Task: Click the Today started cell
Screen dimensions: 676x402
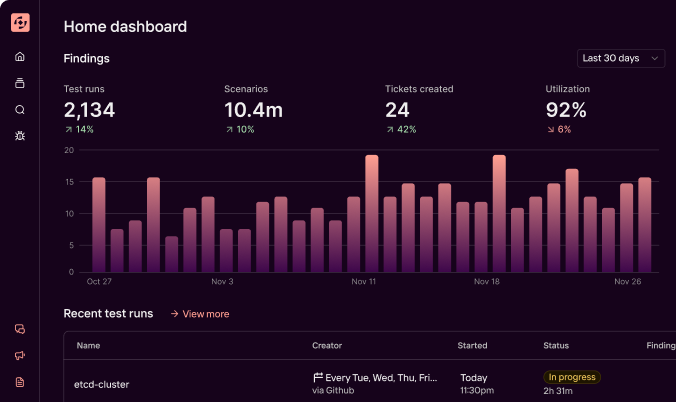Action: click(474, 378)
